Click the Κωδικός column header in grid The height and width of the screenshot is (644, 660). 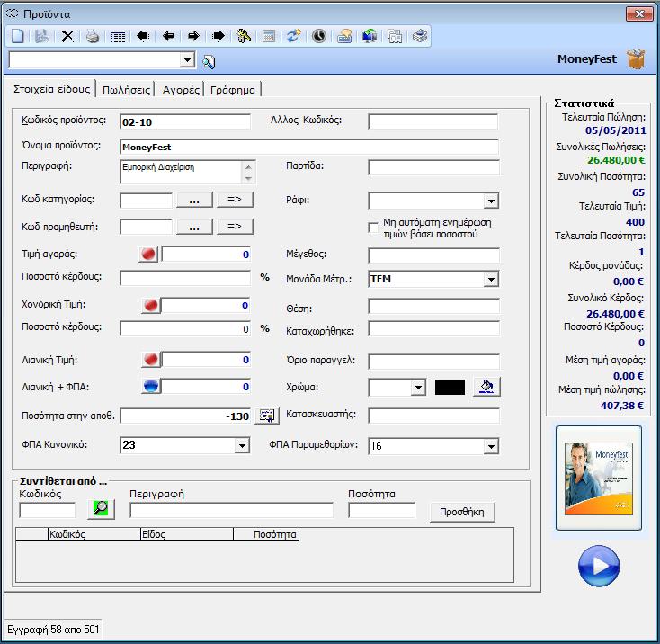(94, 534)
